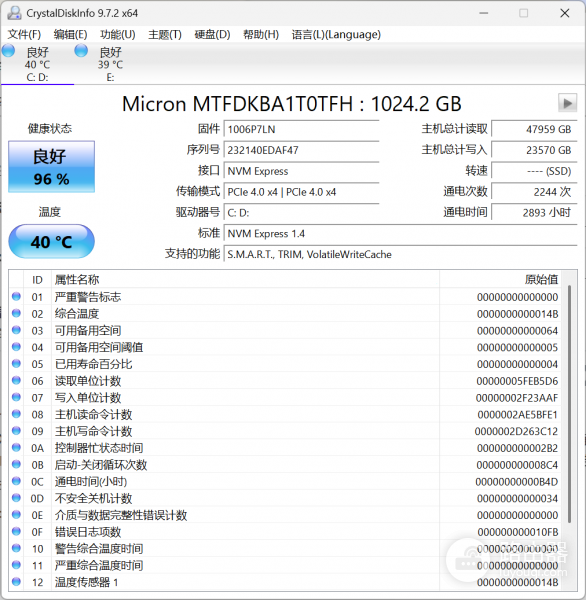
Task: Click the status dot for 不安全关机计数 row
Action: tap(16, 498)
